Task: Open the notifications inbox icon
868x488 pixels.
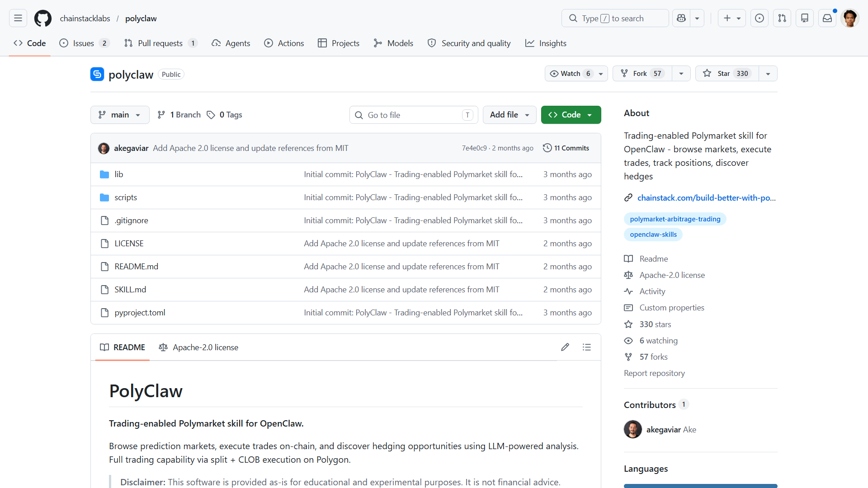Action: point(827,18)
